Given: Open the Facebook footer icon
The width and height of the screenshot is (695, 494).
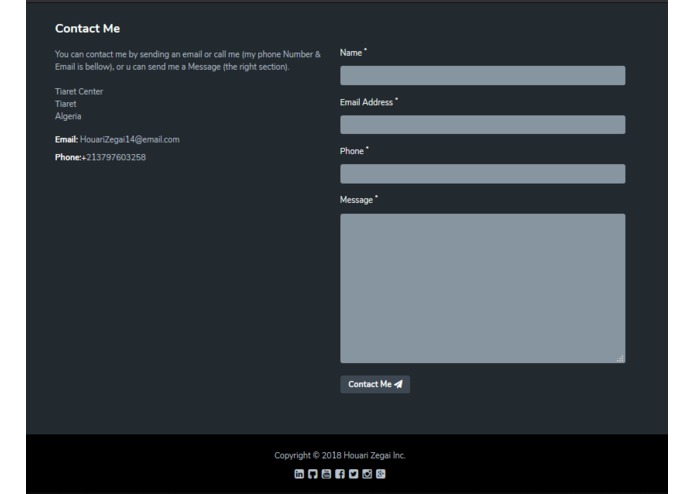Looking at the screenshot, I should (340, 474).
